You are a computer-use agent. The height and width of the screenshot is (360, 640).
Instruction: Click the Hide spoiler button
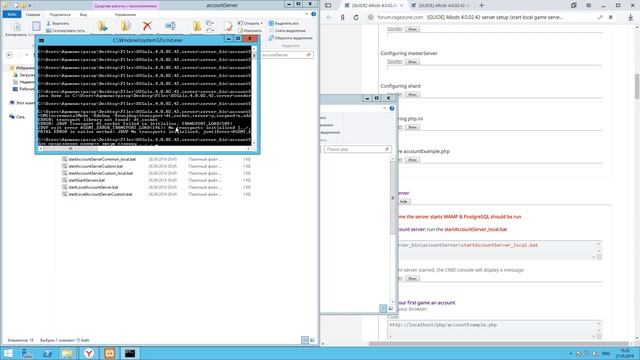(x=404, y=202)
